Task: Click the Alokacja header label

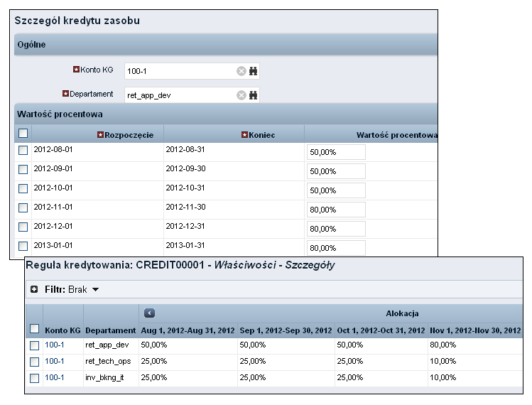Action: (402, 313)
